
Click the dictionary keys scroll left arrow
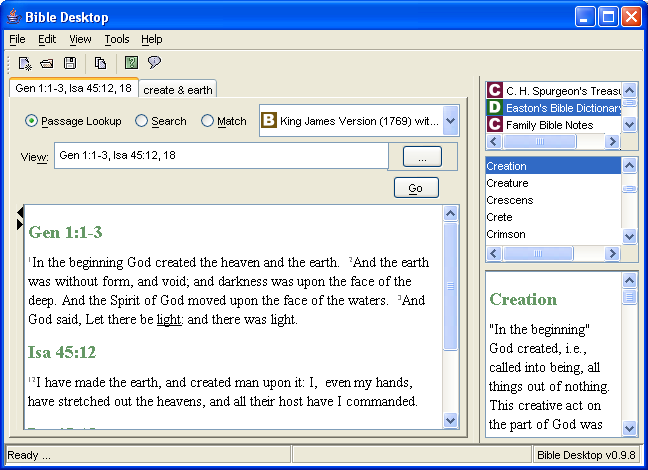494,253
